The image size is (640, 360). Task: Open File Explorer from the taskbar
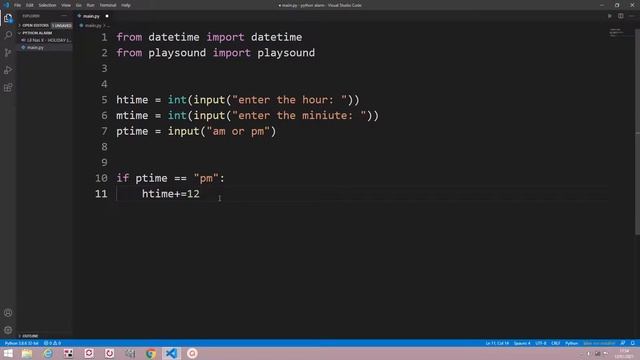click(27, 353)
